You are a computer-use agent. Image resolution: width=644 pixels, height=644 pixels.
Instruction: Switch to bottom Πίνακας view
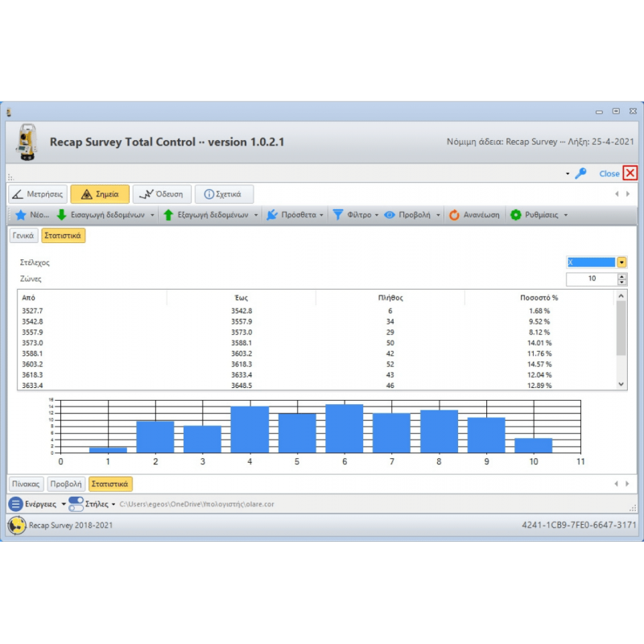(x=26, y=484)
